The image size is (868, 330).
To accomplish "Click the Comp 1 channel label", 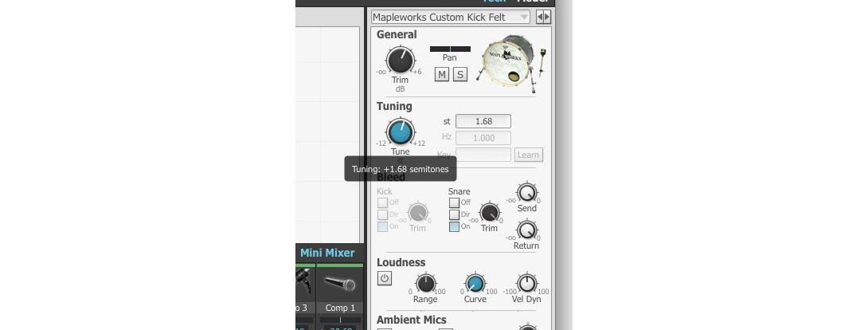I will (340, 308).
